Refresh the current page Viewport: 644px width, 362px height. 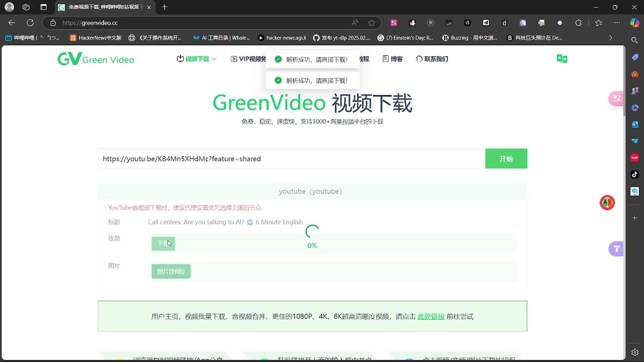[30, 23]
